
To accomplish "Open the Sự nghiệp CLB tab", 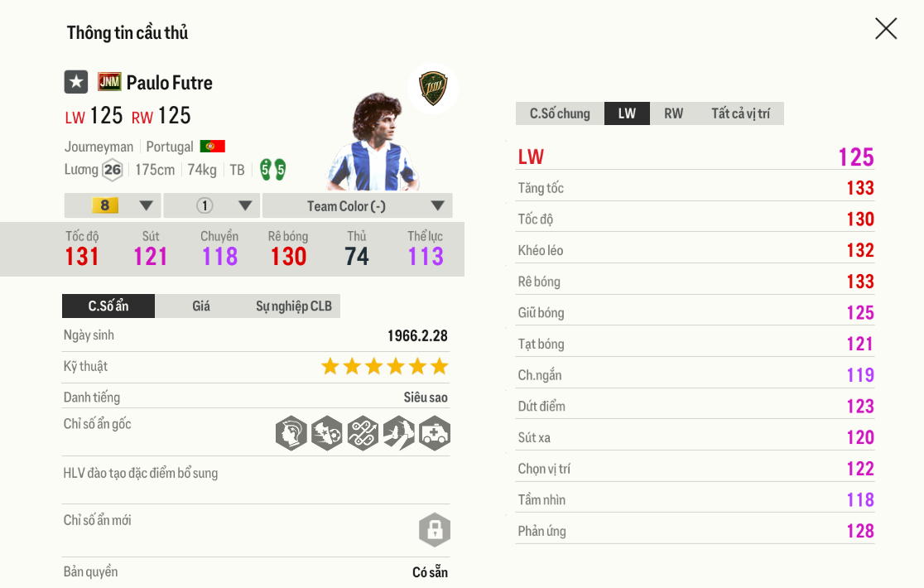I will coord(294,306).
